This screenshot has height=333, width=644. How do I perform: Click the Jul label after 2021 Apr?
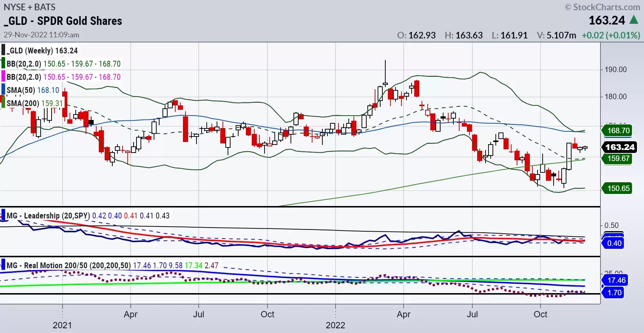(x=199, y=314)
